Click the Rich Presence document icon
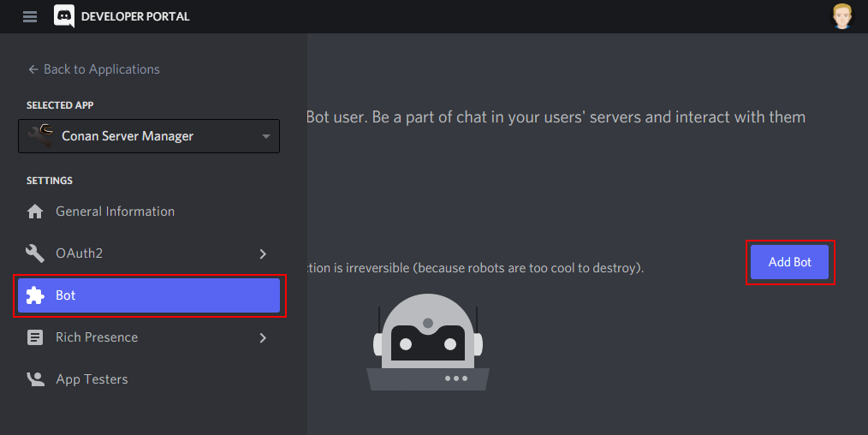Viewport: 868px width, 435px height. pyautogui.click(x=35, y=337)
